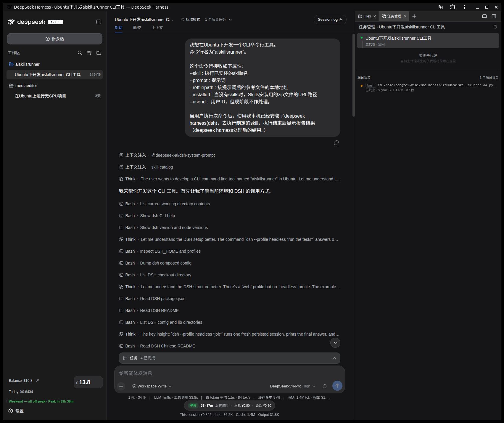Open the terminated bash background task row
Screen dimensions: 504x423
coord(428,87)
